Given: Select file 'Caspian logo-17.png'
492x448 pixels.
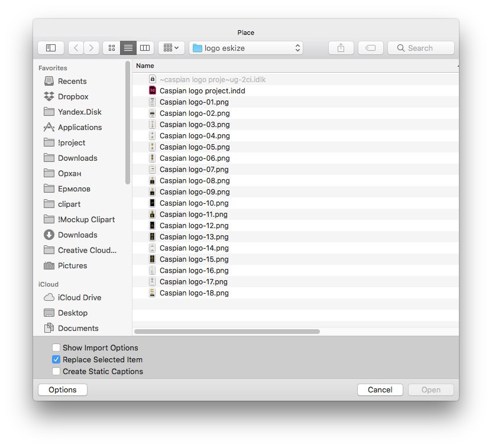Looking at the screenshot, I should pos(295,282).
